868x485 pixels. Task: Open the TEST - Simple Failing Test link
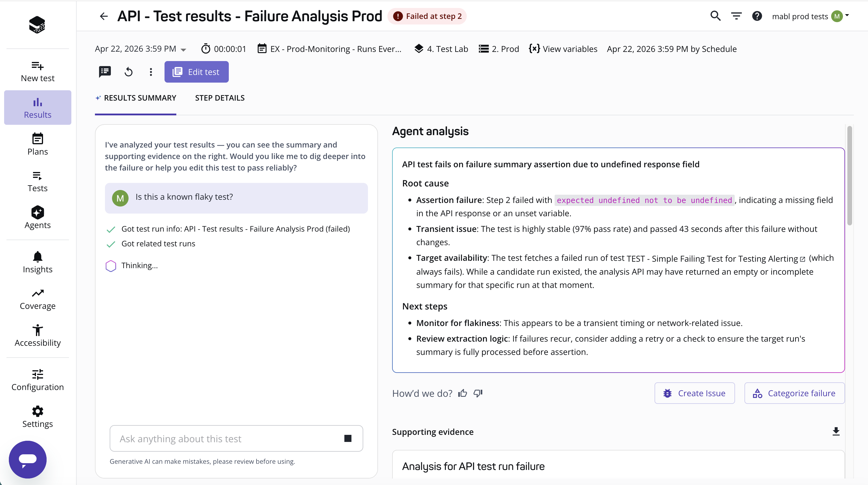pyautogui.click(x=716, y=259)
